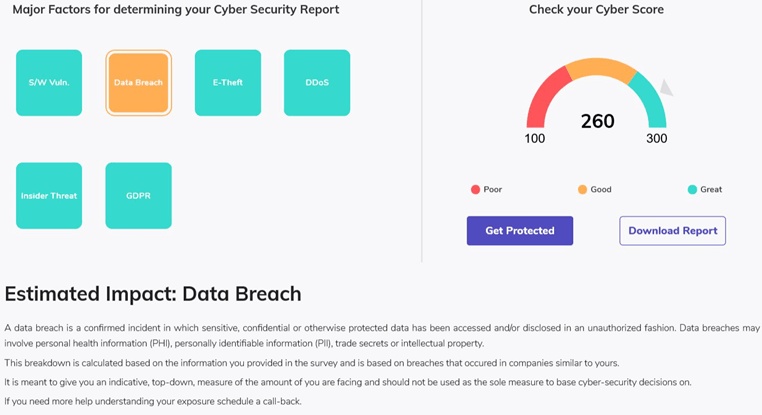This screenshot has width=762, height=415.
Task: Click the 260 score value
Action: click(598, 121)
